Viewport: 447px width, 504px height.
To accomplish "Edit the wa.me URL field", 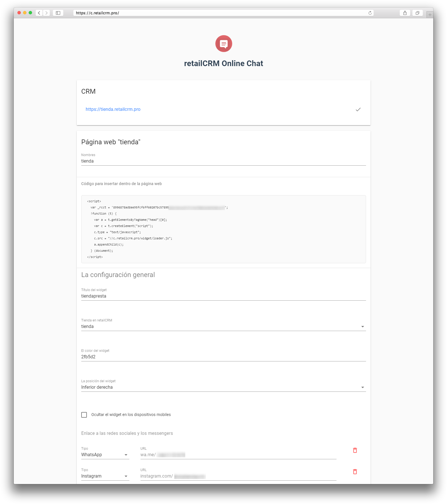I will 238,455.
